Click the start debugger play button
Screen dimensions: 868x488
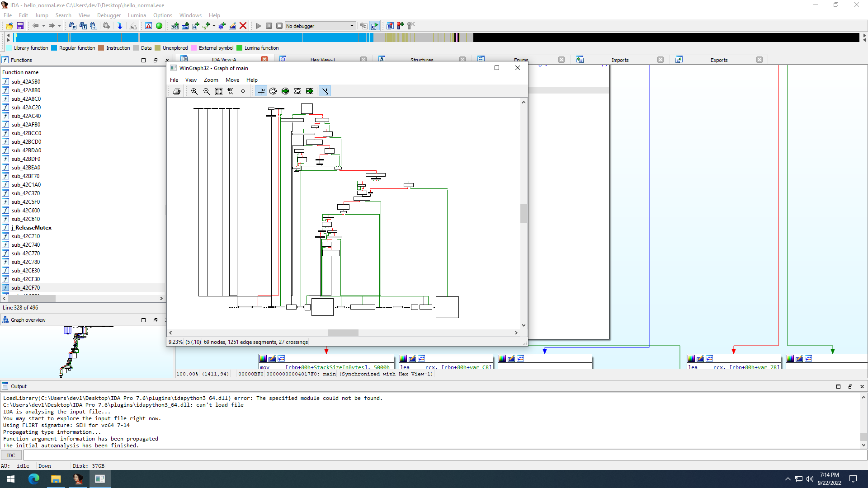coord(259,26)
